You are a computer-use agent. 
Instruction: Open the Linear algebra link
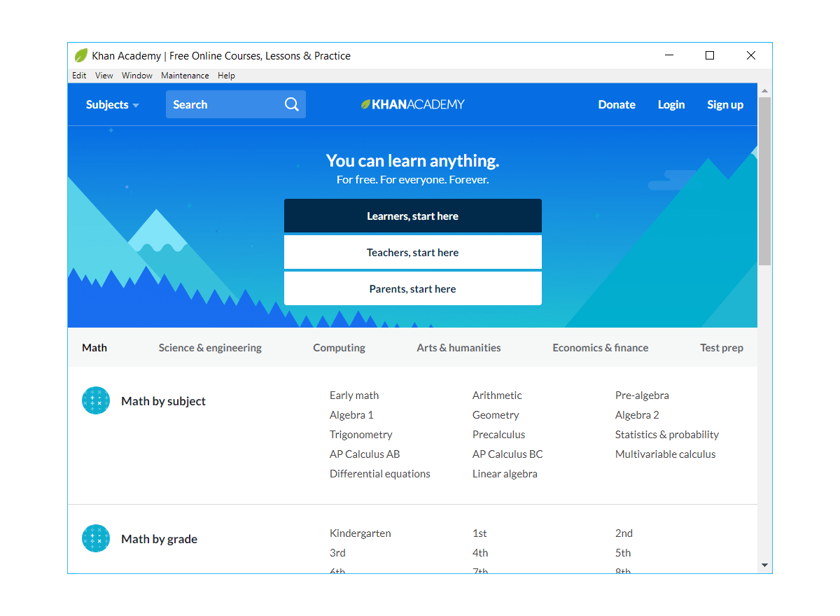click(505, 474)
